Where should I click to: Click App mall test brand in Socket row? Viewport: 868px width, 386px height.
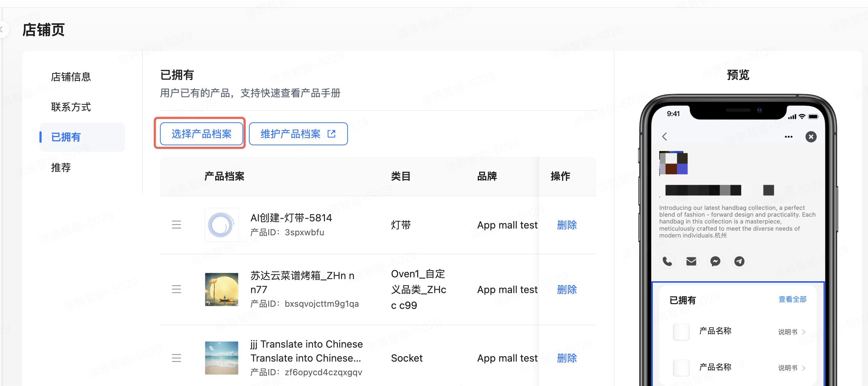[x=507, y=358]
